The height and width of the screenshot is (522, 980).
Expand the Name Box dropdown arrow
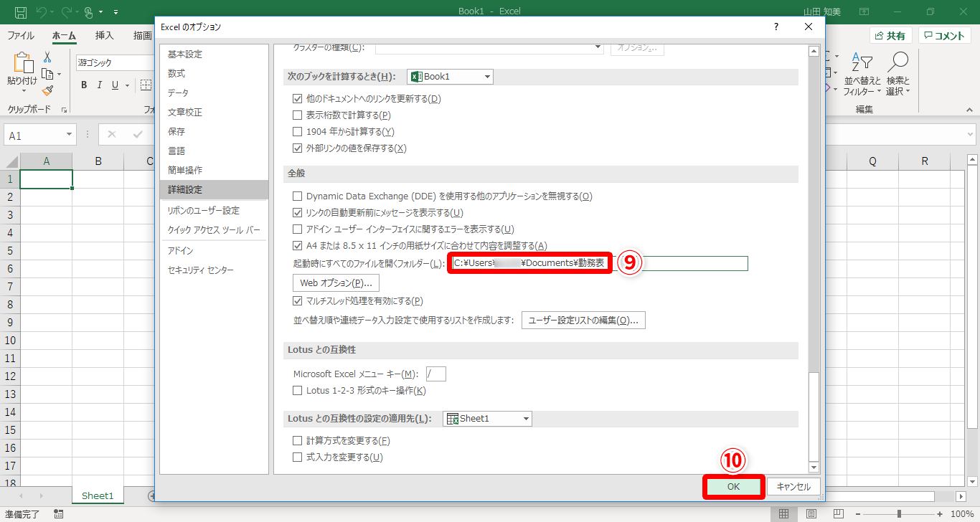coord(70,134)
